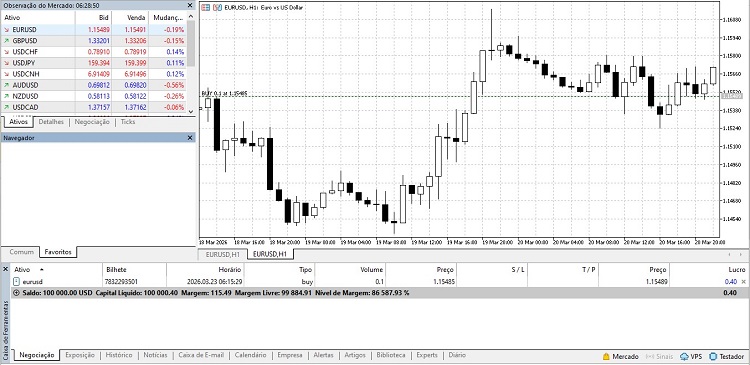Open the Exposição tab
The image size is (750, 365).
click(79, 355)
